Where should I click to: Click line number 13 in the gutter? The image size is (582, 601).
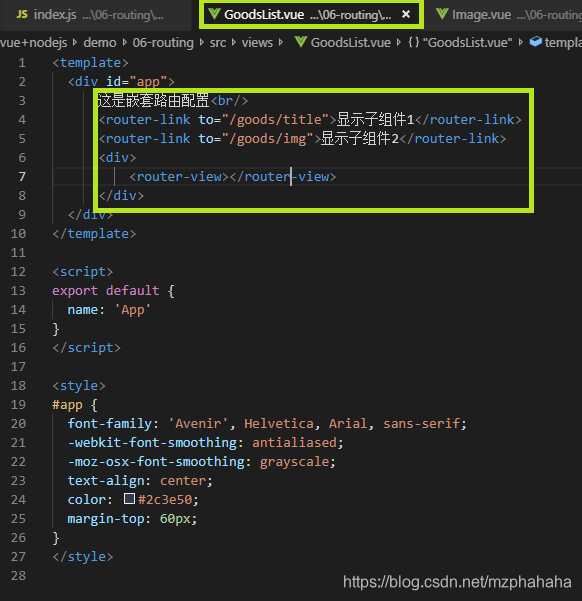[18, 291]
